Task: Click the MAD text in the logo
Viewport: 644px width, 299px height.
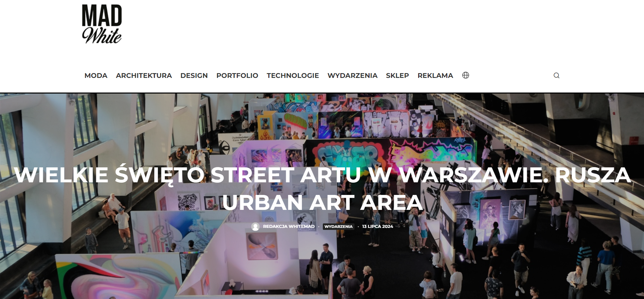Action: (x=102, y=15)
